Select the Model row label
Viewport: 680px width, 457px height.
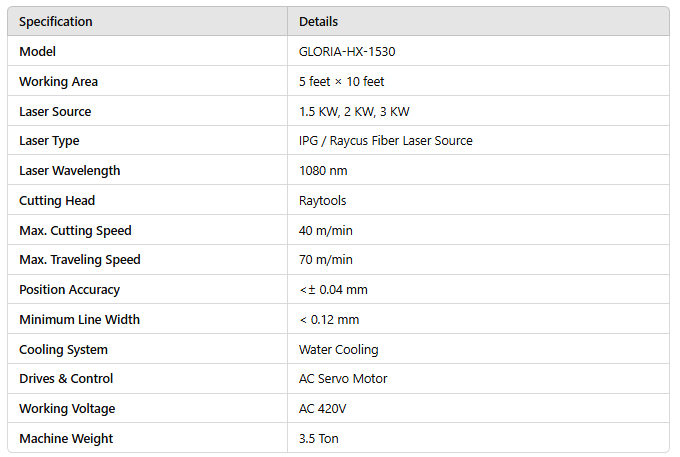pyautogui.click(x=37, y=52)
